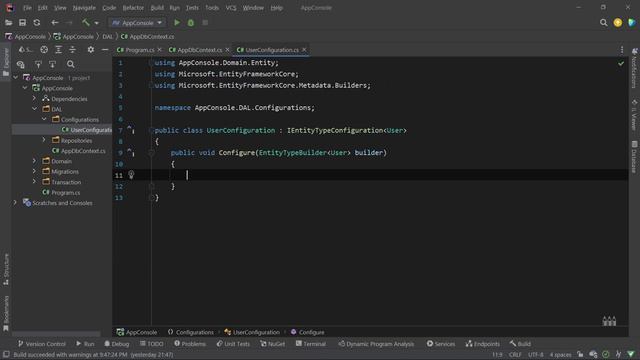Open the Build menu
The height and width of the screenshot is (360, 640).
tap(157, 8)
